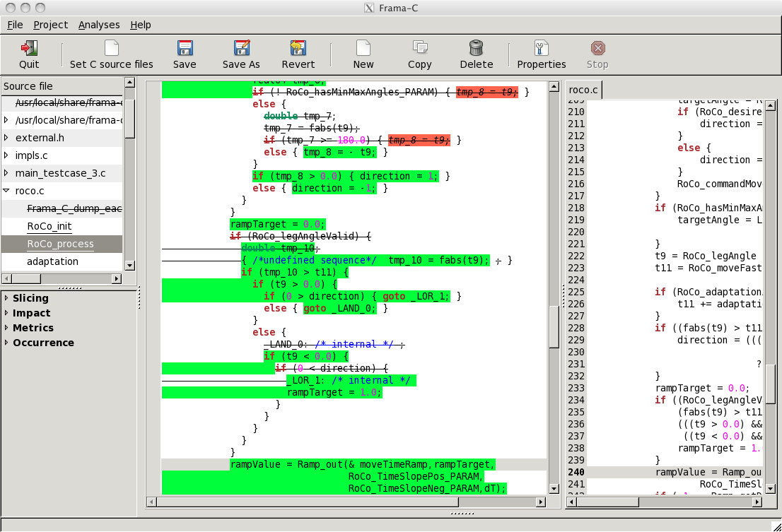Click line 233 rampTarget in original source

point(702,388)
